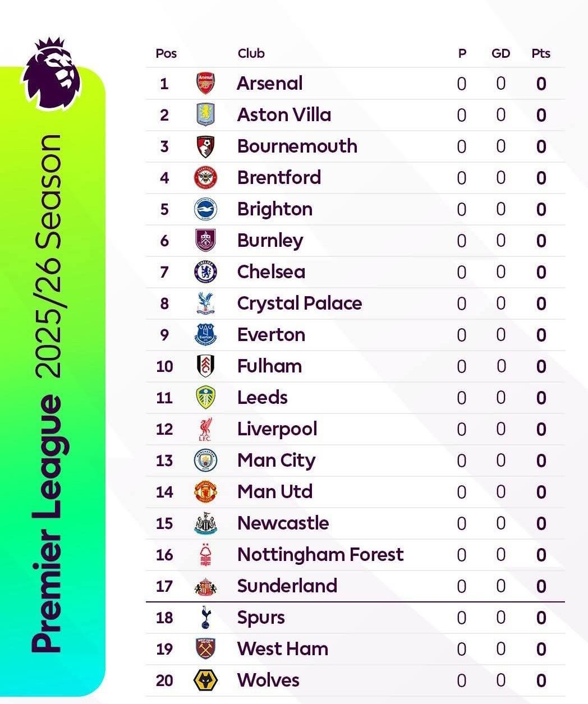The image size is (588, 704).
Task: Open the Man City club name
Action: tap(277, 461)
